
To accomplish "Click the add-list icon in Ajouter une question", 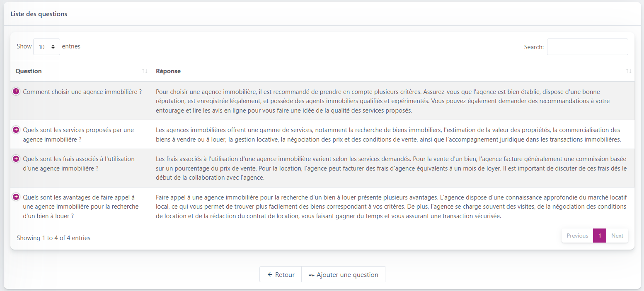I will pos(312,274).
